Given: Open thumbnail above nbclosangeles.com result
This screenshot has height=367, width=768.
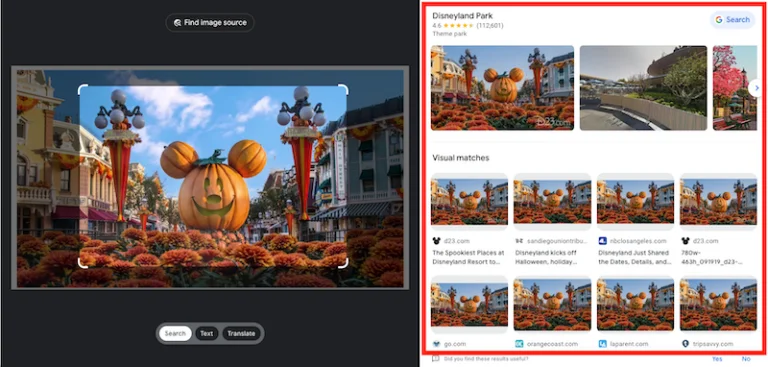Looking at the screenshot, I should [x=635, y=201].
